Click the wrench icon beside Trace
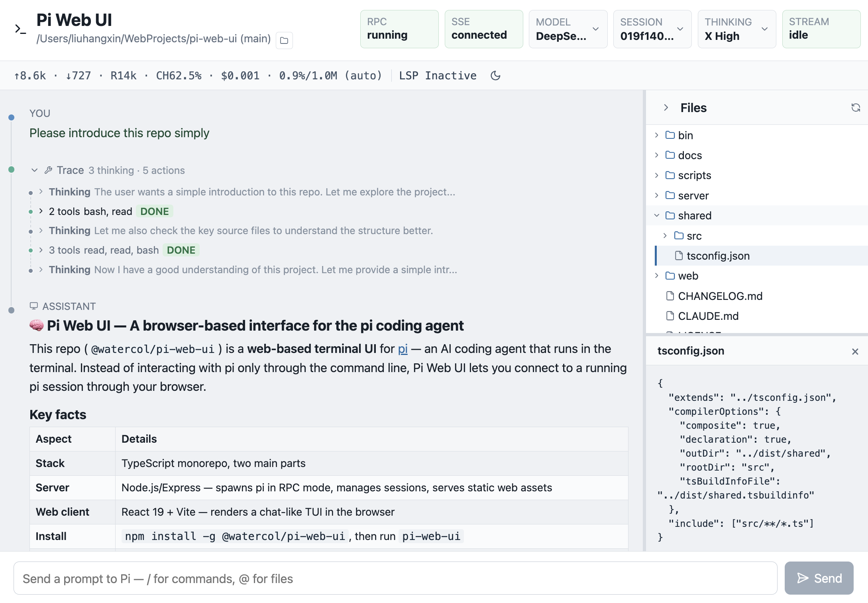Image resolution: width=868 pixels, height=603 pixels. (x=48, y=170)
